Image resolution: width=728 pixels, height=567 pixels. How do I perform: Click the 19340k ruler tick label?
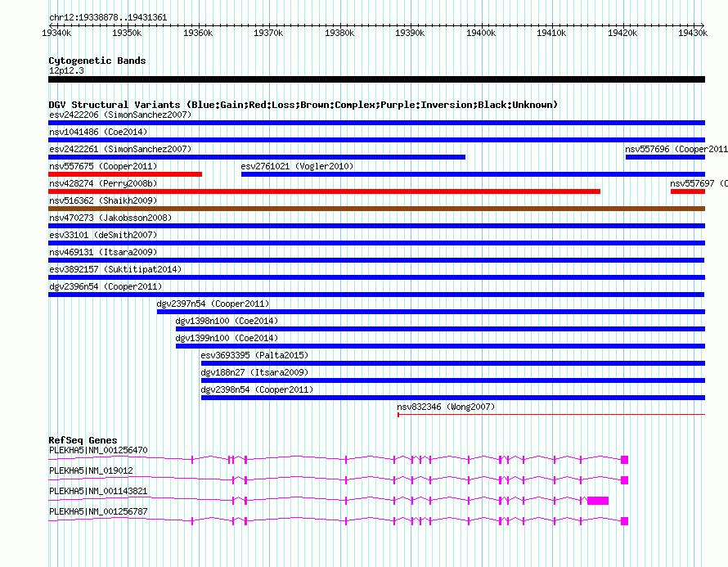[x=56, y=33]
